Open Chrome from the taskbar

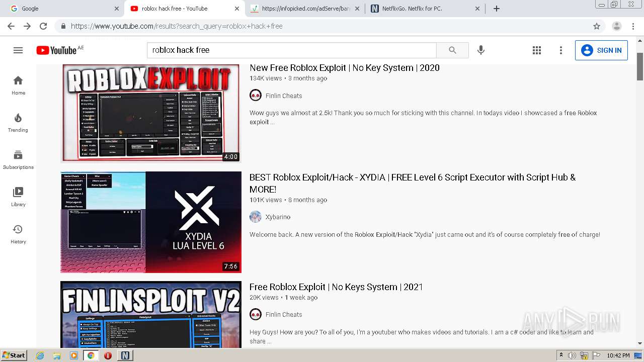point(91,355)
